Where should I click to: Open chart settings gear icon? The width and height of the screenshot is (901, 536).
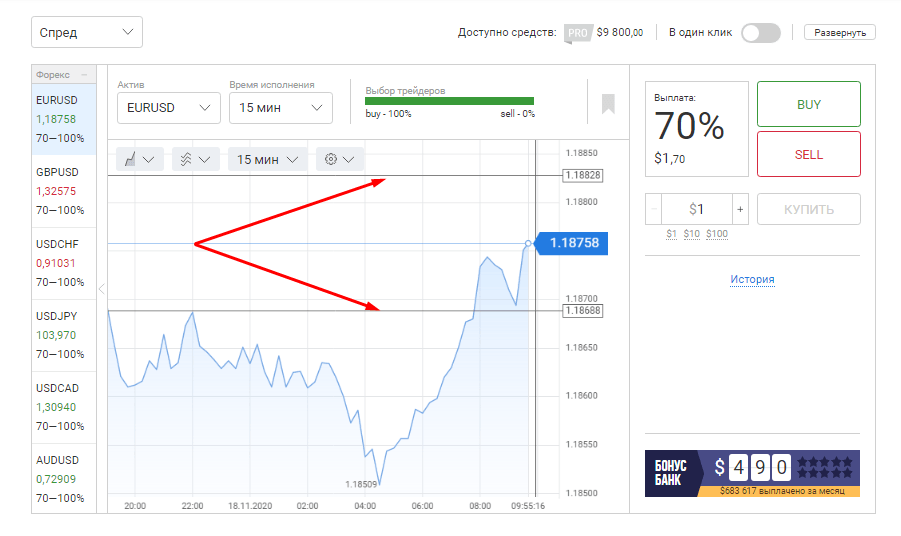(340, 159)
